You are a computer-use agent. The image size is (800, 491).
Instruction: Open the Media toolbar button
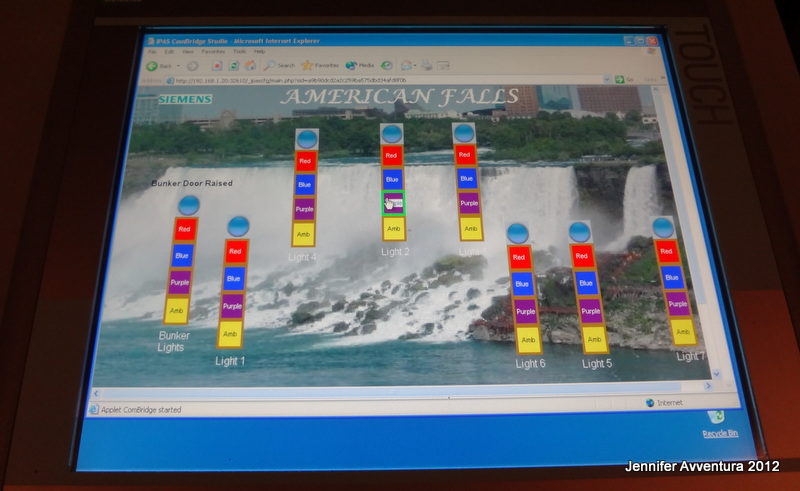click(x=360, y=65)
